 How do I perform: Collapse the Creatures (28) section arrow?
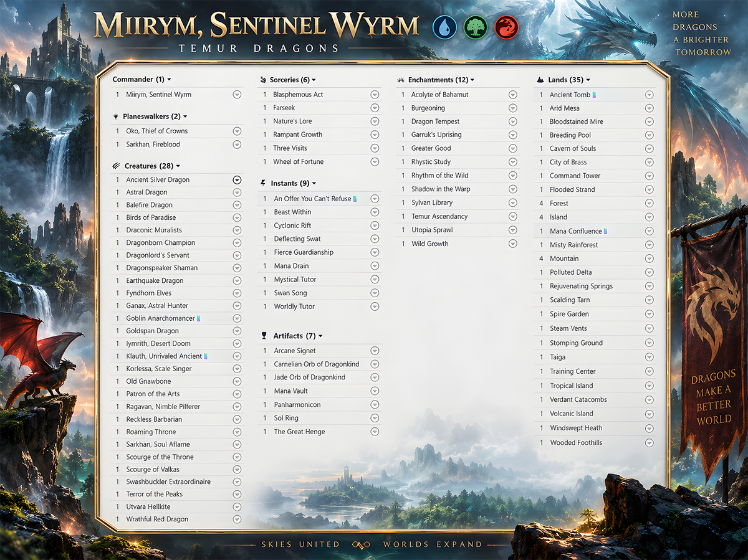point(178,166)
